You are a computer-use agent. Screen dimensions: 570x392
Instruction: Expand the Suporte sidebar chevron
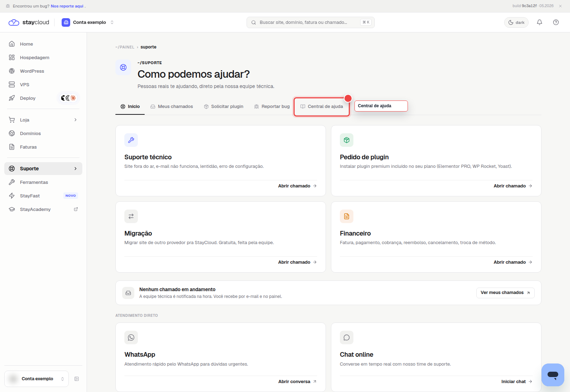(76, 169)
